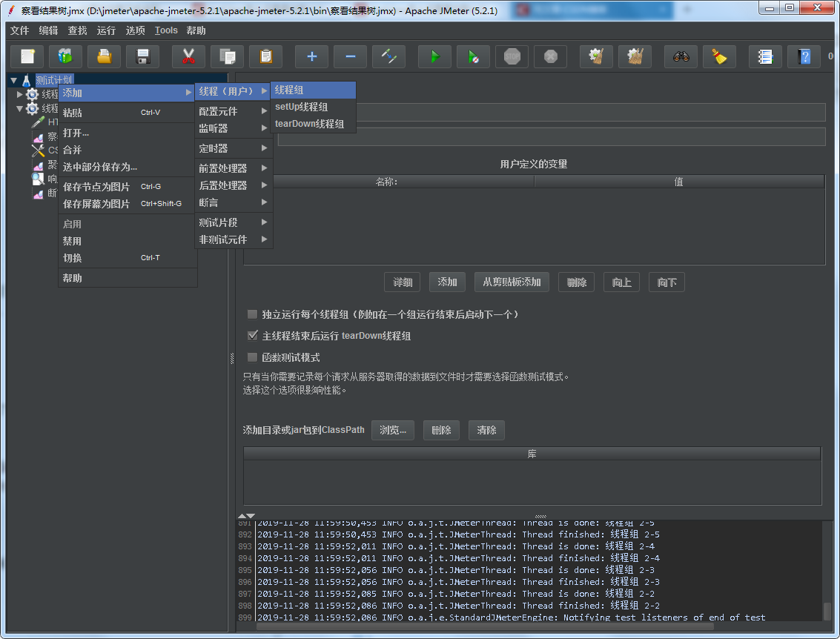Open the 非测试元件 submenu
Viewport: 840px width, 639px height.
[x=234, y=239]
